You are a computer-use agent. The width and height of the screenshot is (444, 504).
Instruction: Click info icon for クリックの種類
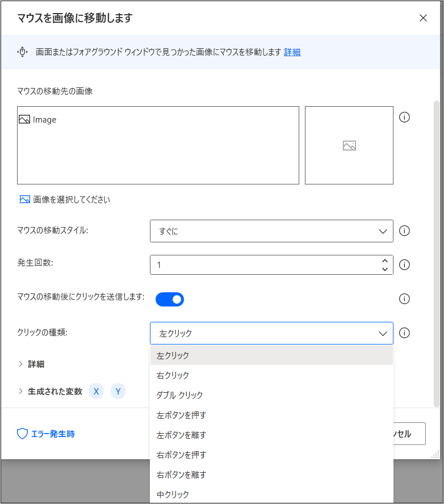click(x=404, y=333)
